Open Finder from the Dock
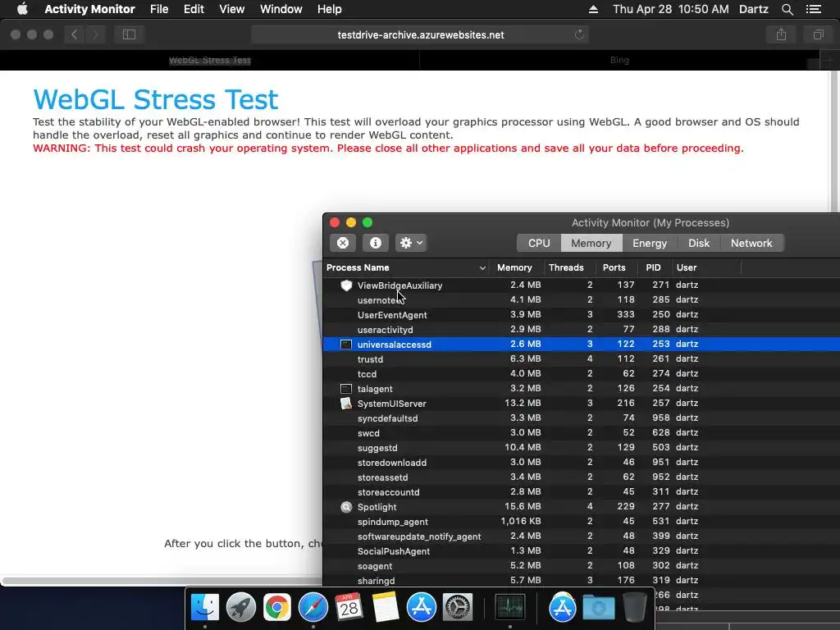Screen dimensions: 840x630 point(204,607)
